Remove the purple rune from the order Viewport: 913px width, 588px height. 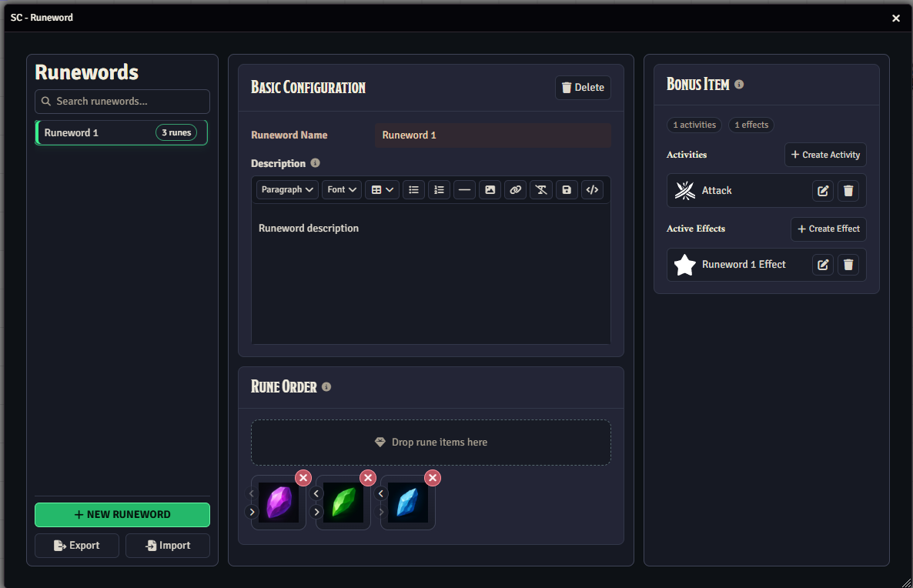point(303,478)
